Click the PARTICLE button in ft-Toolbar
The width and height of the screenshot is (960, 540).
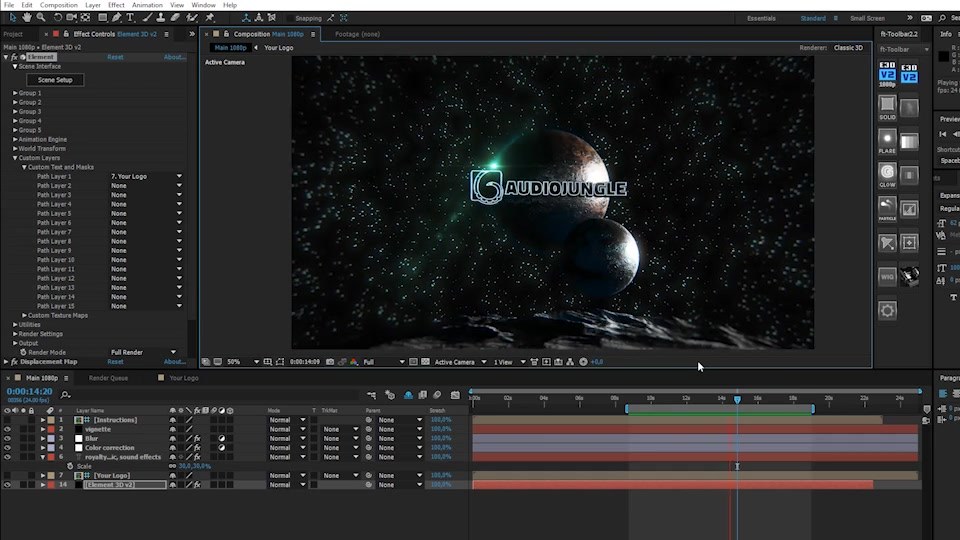click(x=887, y=209)
